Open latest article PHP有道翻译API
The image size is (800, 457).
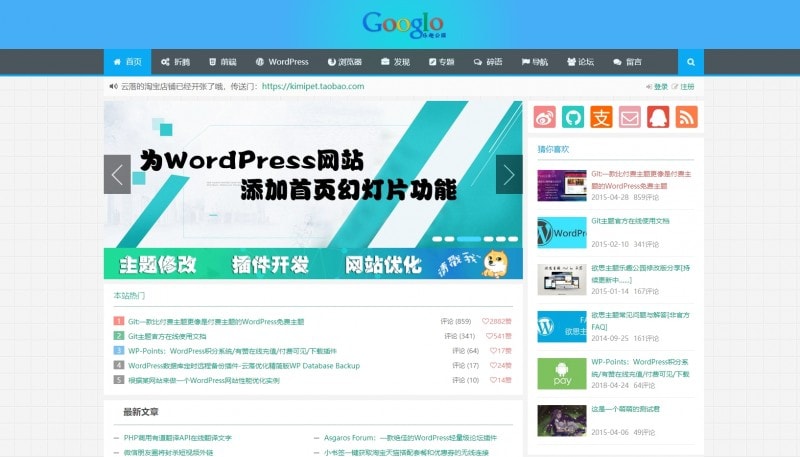[178, 438]
